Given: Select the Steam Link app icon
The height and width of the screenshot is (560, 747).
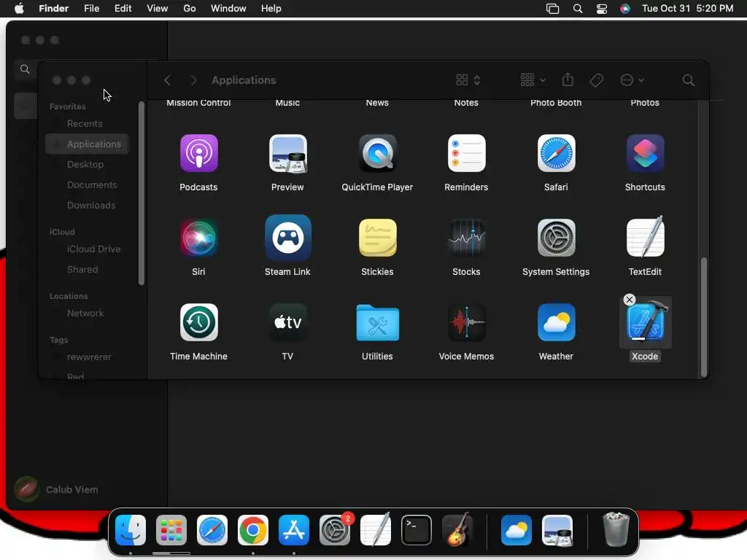Looking at the screenshot, I should [x=287, y=238].
